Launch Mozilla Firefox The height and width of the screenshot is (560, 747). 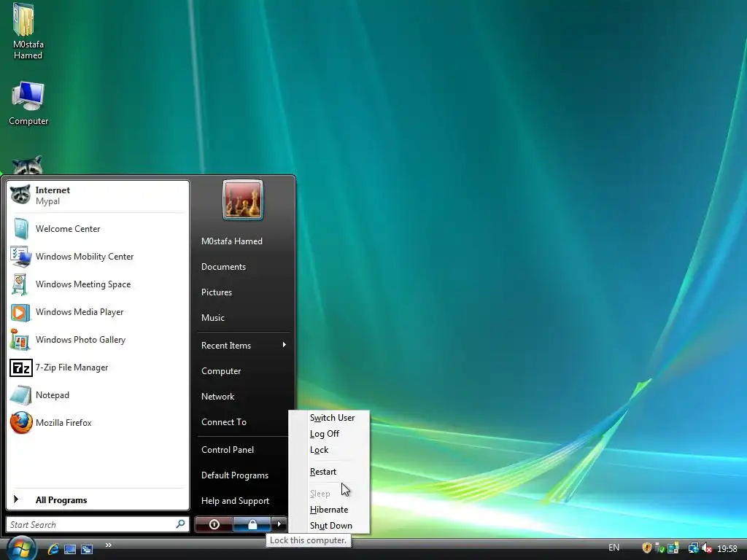coord(98,422)
